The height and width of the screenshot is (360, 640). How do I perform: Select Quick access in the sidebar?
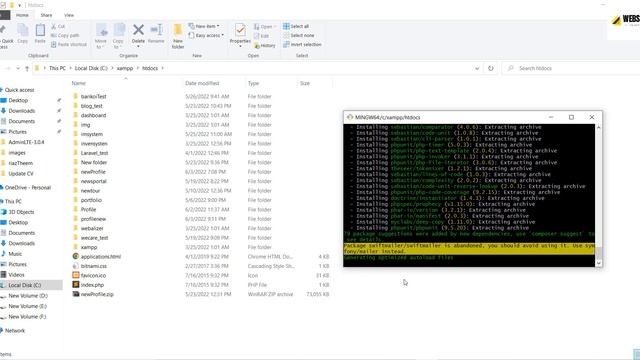19,90
